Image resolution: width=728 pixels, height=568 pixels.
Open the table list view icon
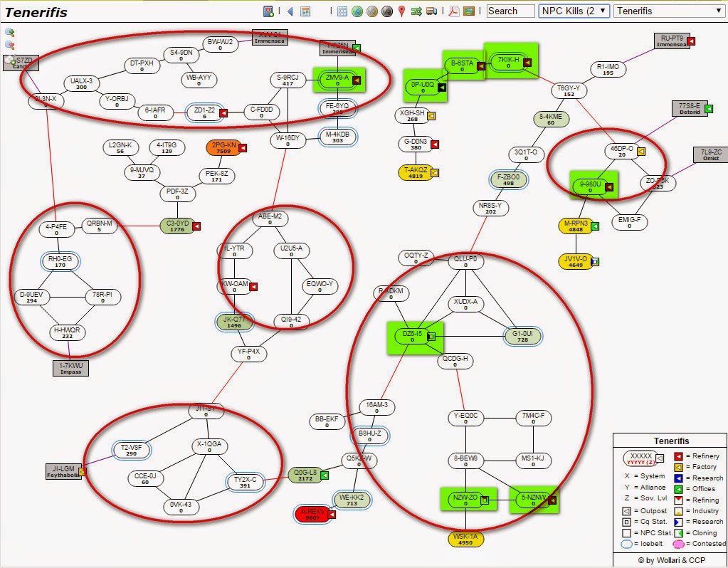point(342,11)
